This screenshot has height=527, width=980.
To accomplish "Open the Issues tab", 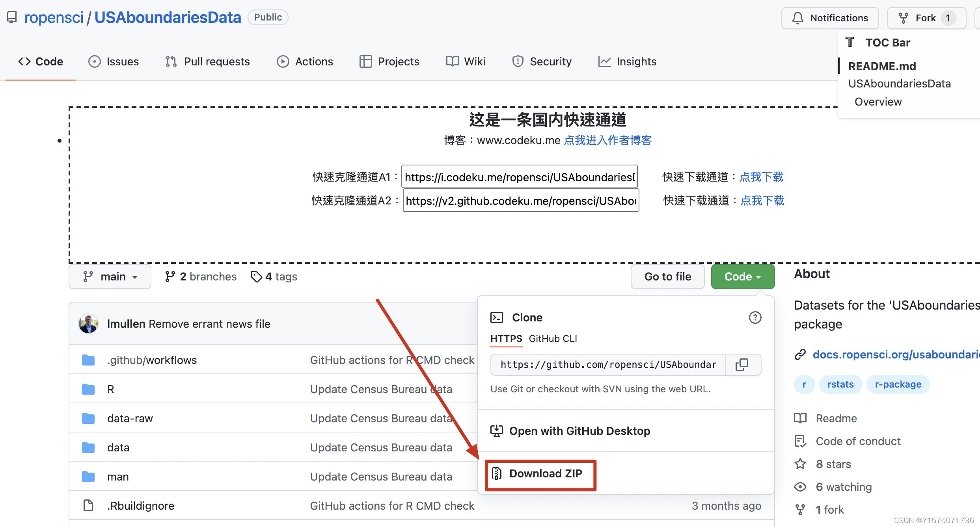I will [x=114, y=61].
